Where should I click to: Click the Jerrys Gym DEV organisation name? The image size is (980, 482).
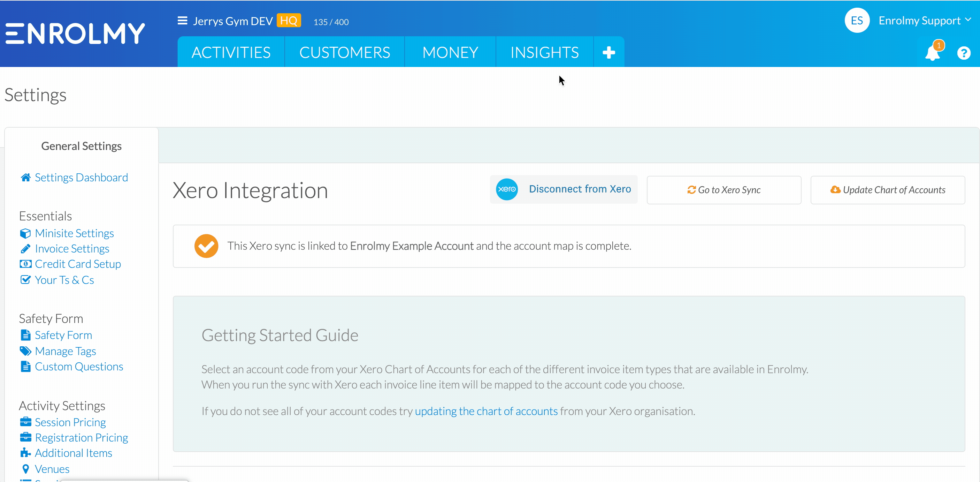click(x=232, y=21)
